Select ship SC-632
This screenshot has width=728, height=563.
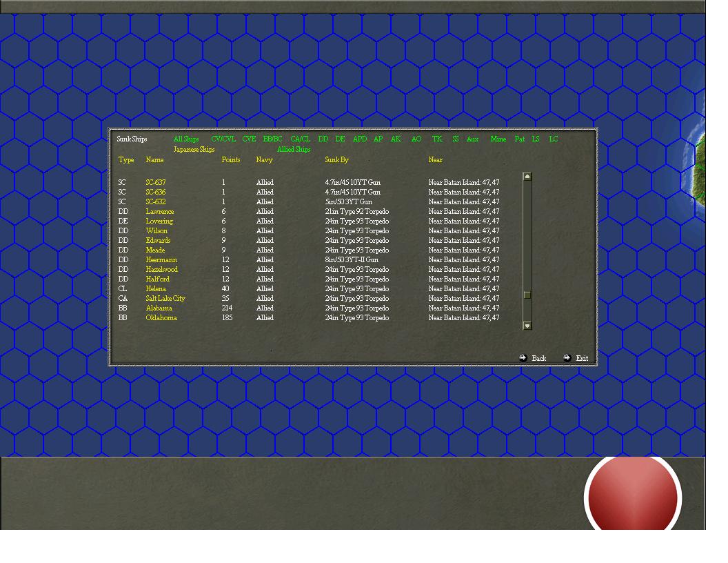tap(156, 202)
